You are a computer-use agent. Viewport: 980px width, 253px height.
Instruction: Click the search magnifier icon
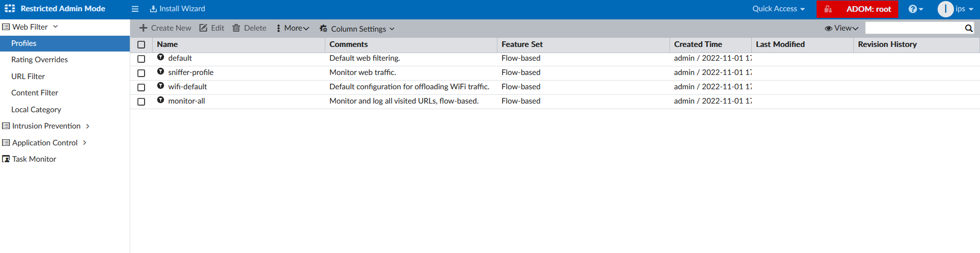tap(969, 29)
